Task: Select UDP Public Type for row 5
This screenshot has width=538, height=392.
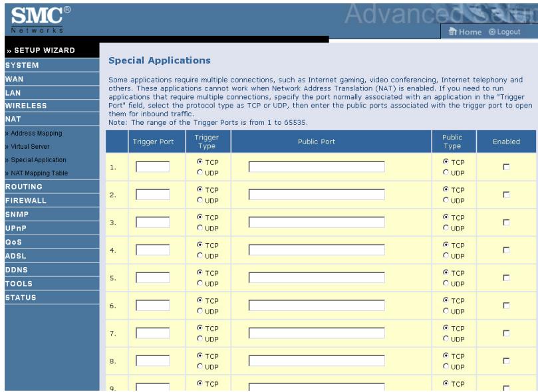Action: coord(446,284)
